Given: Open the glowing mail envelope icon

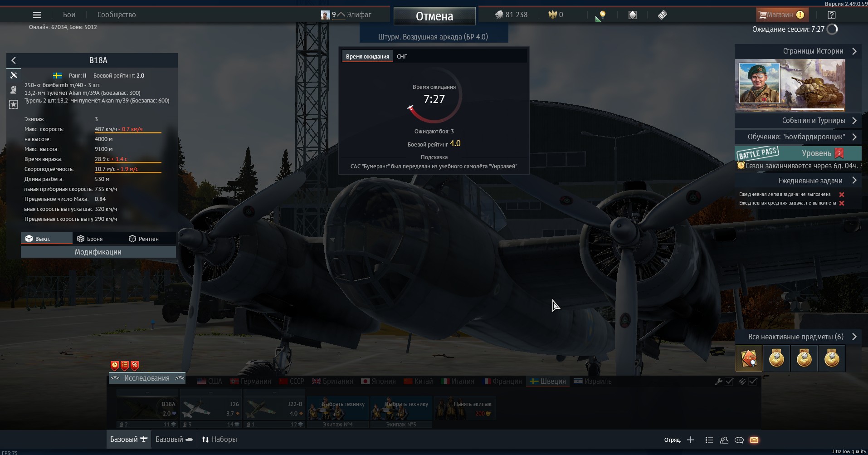Looking at the screenshot, I should tap(754, 440).
